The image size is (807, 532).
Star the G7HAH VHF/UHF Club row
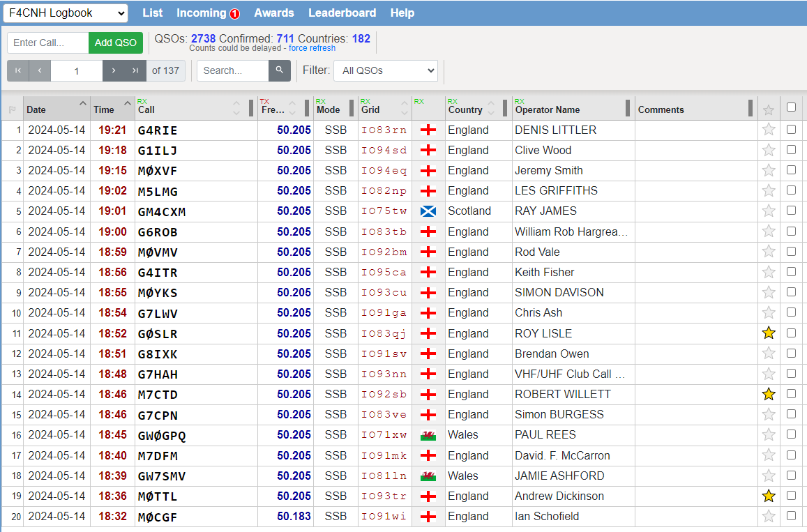(x=769, y=374)
